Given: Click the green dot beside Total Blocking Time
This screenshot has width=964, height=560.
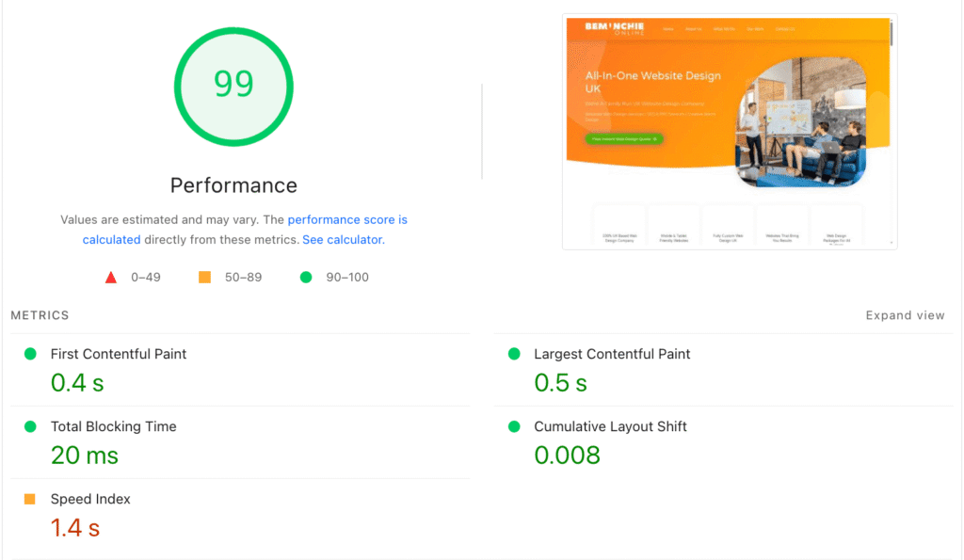Looking at the screenshot, I should [30, 426].
